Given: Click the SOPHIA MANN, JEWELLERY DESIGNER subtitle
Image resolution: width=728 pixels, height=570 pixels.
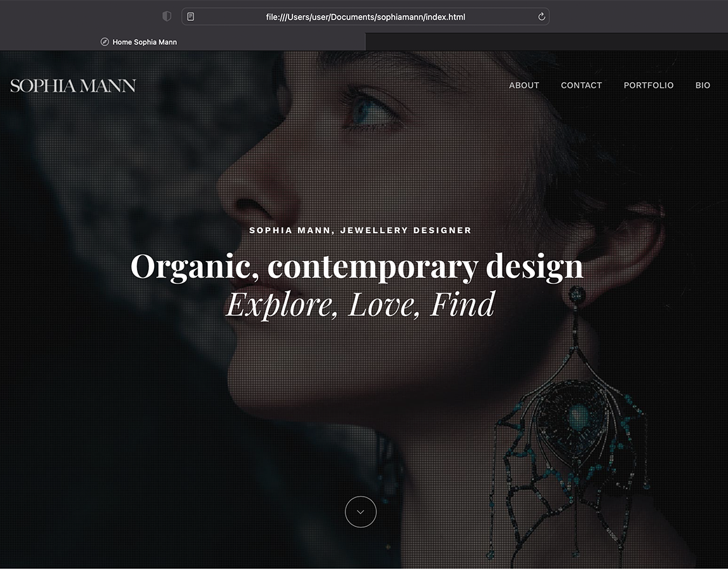Looking at the screenshot, I should click(361, 231).
